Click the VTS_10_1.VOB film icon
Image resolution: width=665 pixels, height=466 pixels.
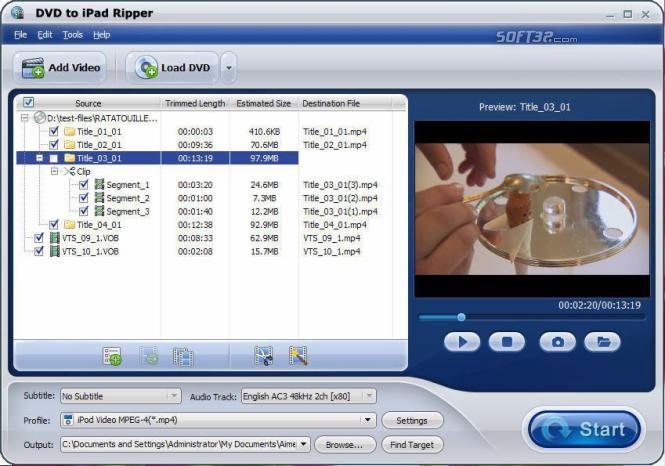tap(55, 251)
